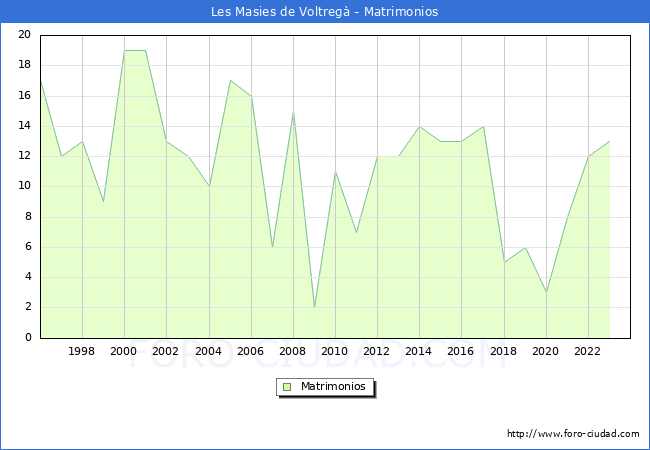Select the 2020 x-axis year label
The width and height of the screenshot is (650, 450).
[x=546, y=352]
